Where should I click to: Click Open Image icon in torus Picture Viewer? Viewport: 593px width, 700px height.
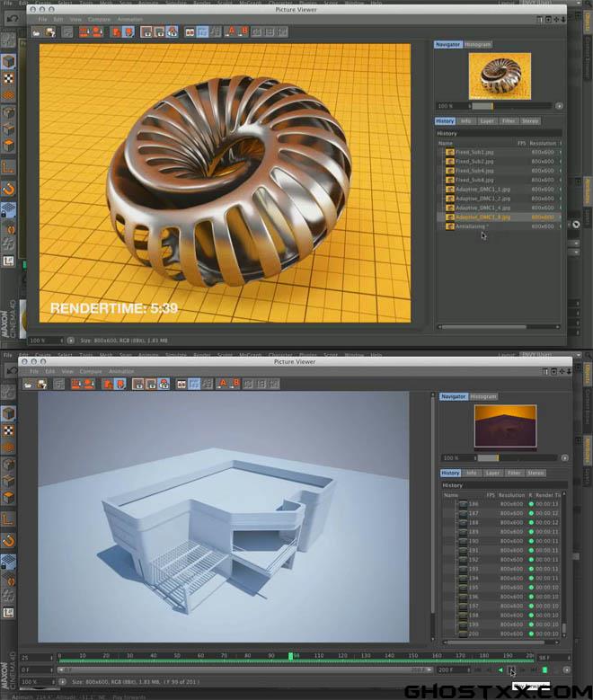(x=36, y=32)
